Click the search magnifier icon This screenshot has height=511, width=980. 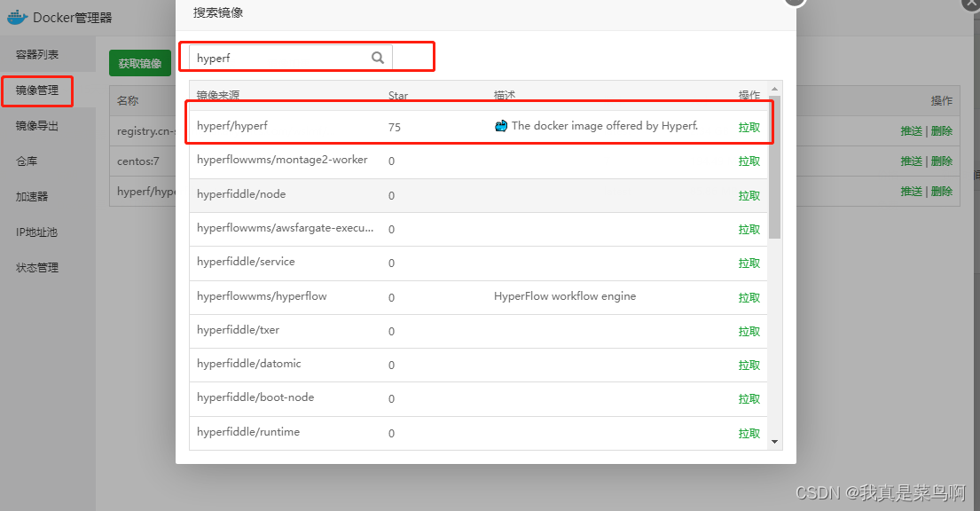(378, 58)
